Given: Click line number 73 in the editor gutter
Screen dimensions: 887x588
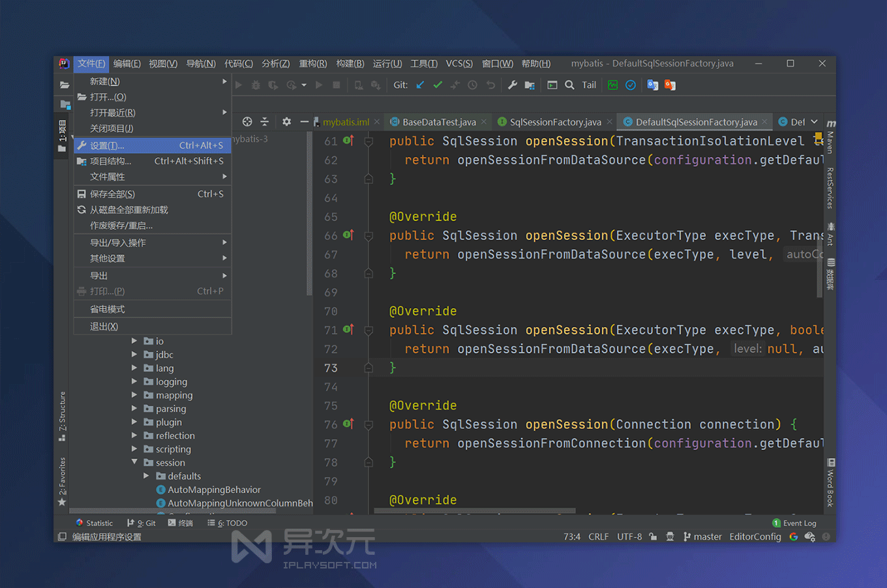Looking at the screenshot, I should (x=331, y=368).
